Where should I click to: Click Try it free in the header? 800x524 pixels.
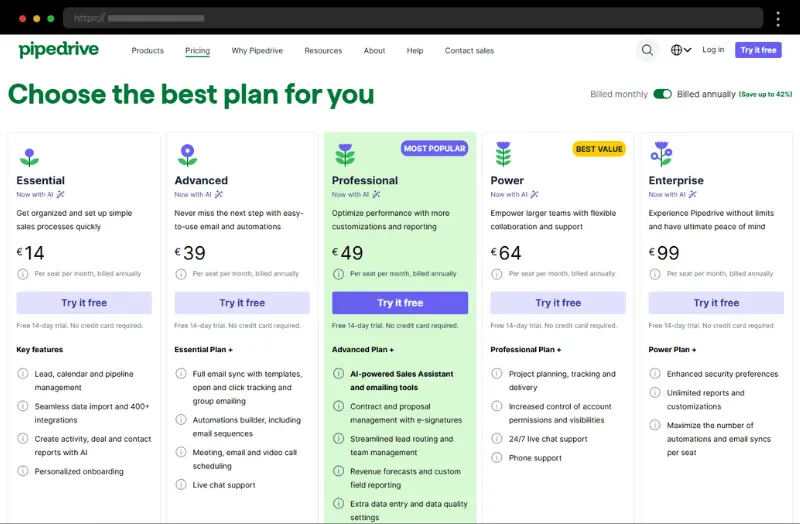point(758,50)
